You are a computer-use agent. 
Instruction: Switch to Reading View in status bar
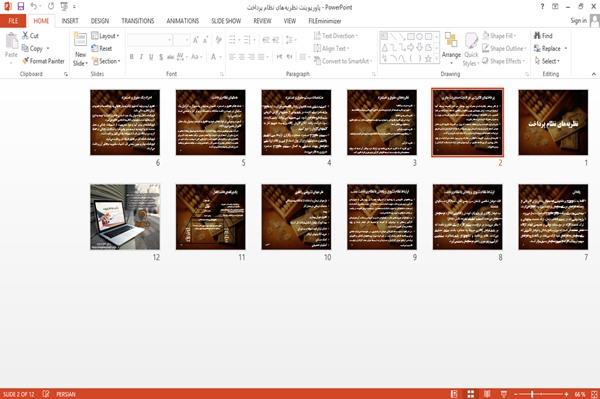coord(487,394)
